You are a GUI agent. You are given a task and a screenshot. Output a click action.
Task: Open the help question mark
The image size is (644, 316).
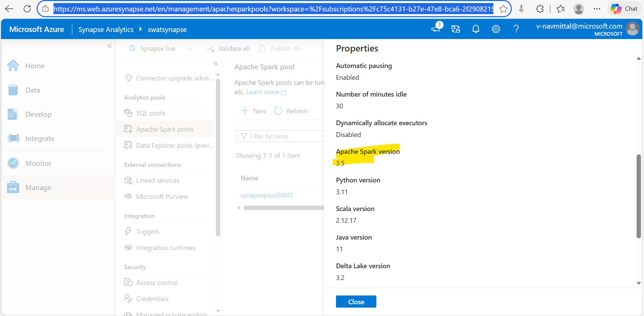coord(516,29)
